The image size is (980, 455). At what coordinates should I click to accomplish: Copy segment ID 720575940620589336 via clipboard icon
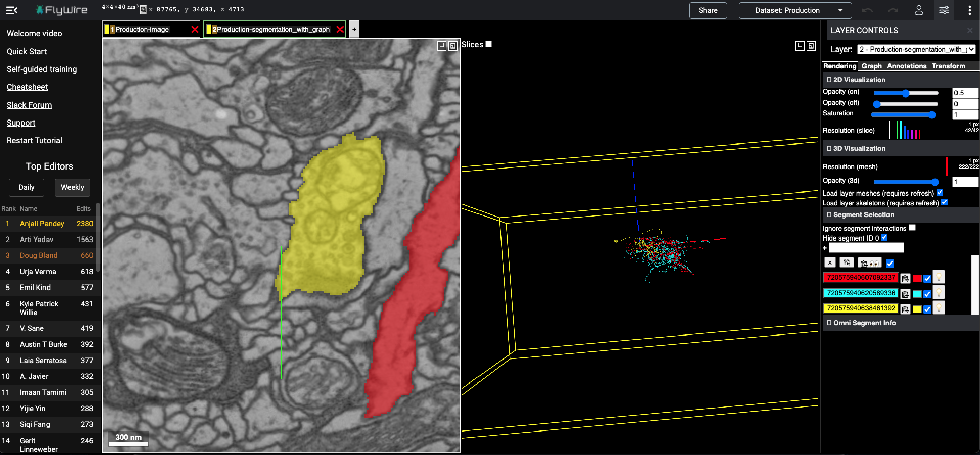[x=905, y=294]
